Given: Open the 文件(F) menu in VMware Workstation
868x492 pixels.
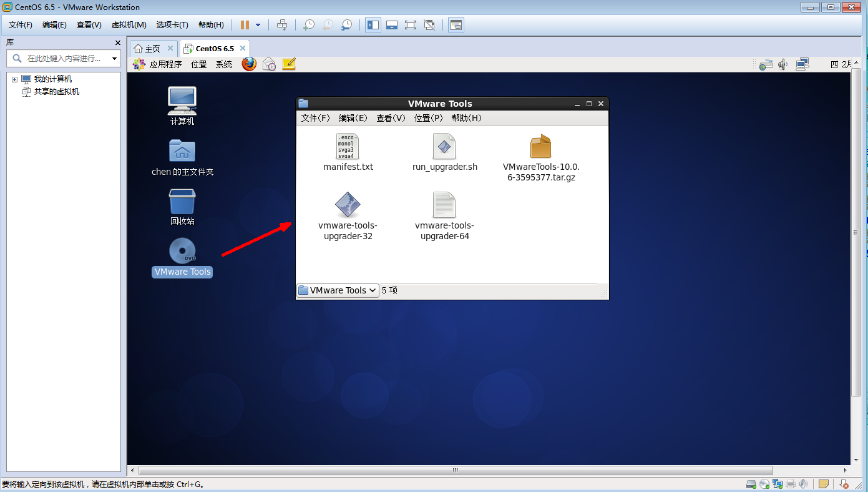Looking at the screenshot, I should [21, 25].
